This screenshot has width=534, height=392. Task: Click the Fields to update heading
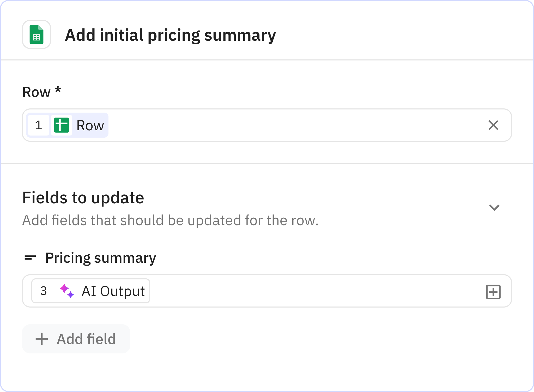[x=83, y=198]
